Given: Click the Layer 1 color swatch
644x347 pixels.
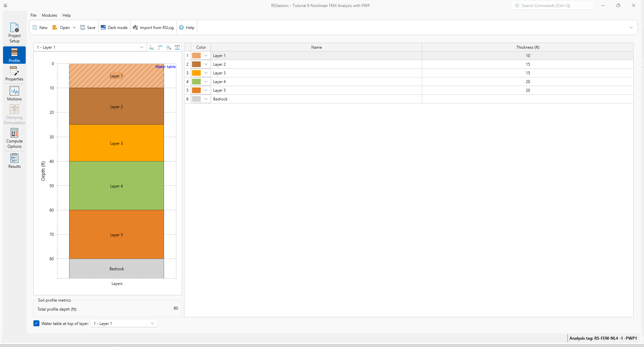Looking at the screenshot, I should [196, 56].
